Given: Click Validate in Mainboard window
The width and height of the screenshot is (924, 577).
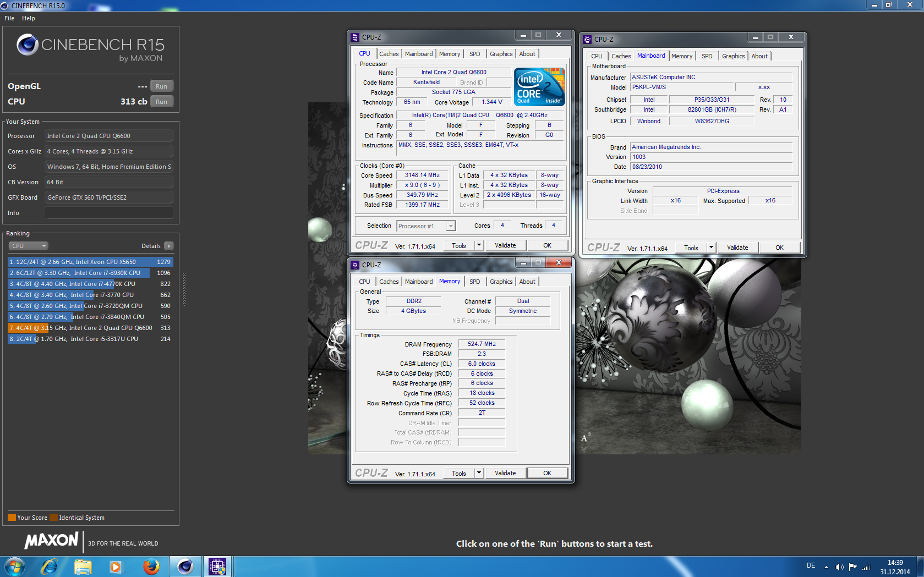Looking at the screenshot, I should (x=737, y=248).
